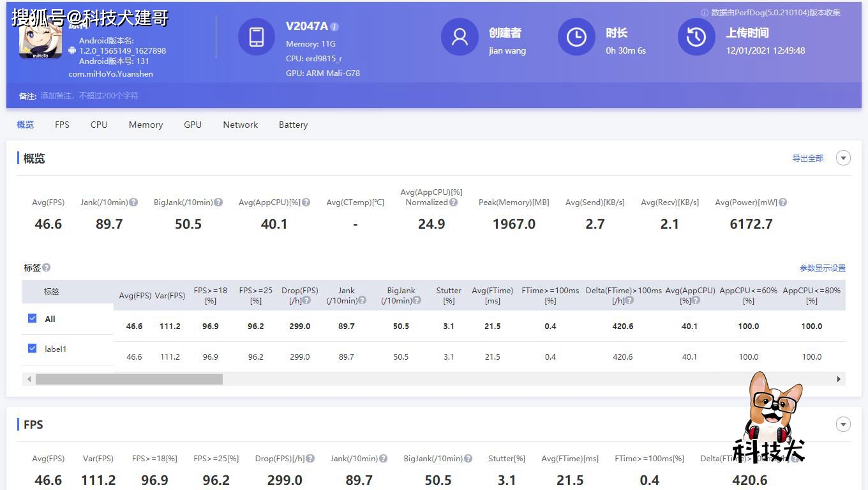Open help icon in table BigJank column header
Viewport: 868px width, 490px height.
[417, 300]
